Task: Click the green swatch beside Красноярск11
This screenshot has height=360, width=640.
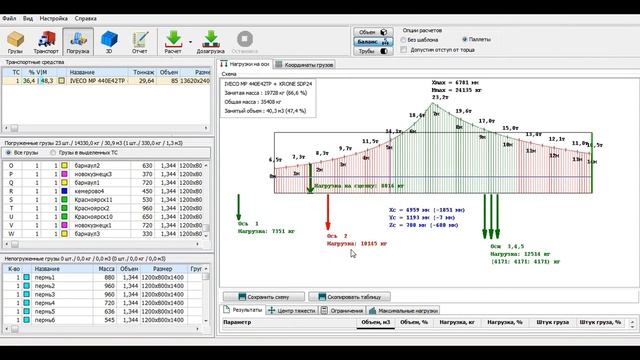Action: [64, 200]
